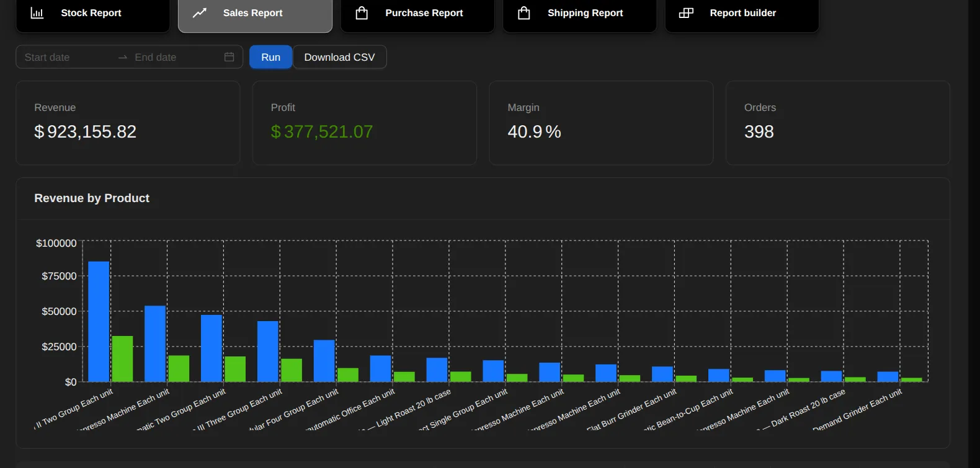Click the bar chart icon on Stock Report

pos(37,13)
